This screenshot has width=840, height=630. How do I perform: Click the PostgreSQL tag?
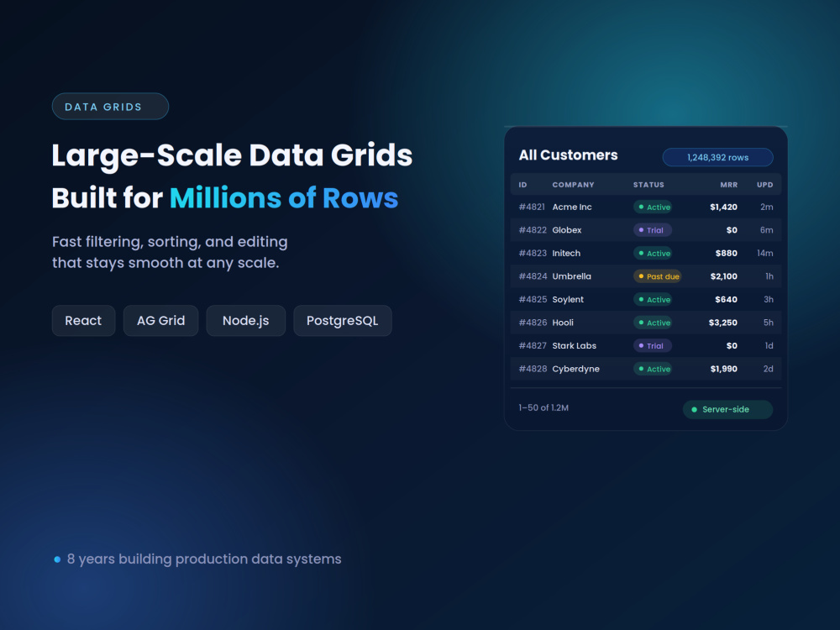pos(343,321)
